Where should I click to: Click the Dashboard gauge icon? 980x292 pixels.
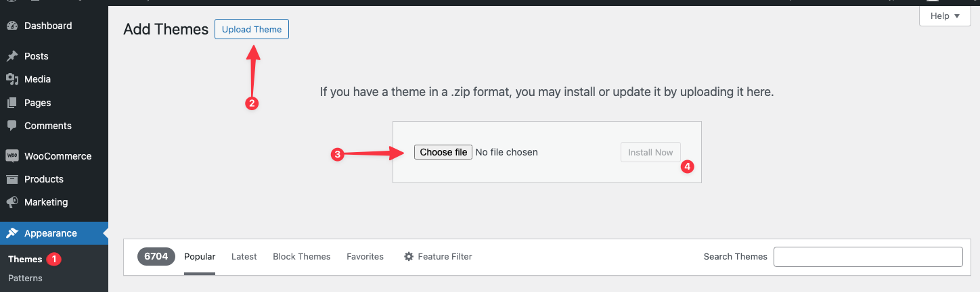point(12,26)
